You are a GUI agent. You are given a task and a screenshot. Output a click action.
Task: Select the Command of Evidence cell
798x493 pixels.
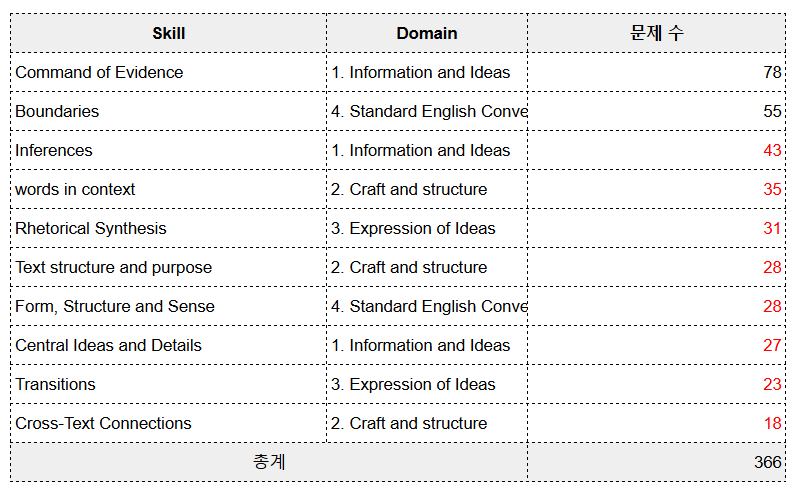[168, 72]
